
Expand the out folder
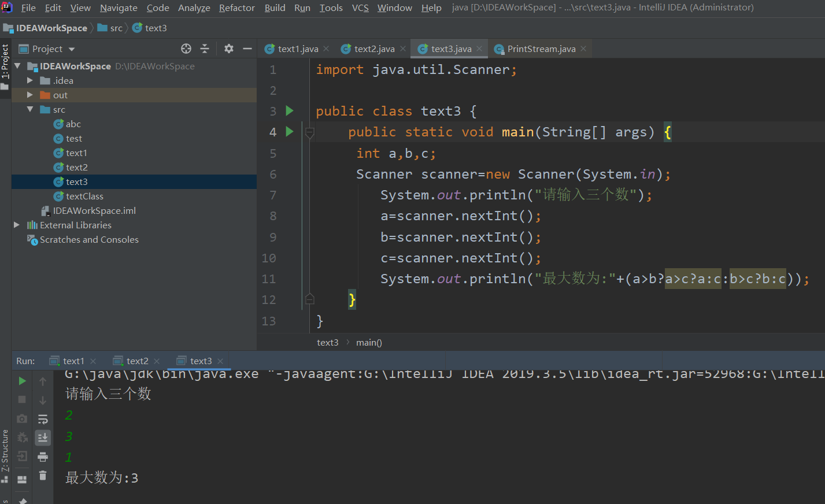coord(30,95)
